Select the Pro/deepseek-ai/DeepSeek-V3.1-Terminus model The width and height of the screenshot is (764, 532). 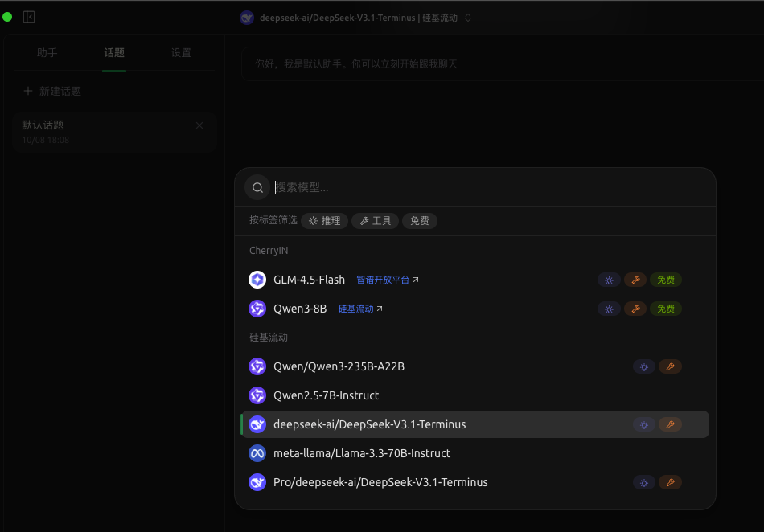pos(475,482)
